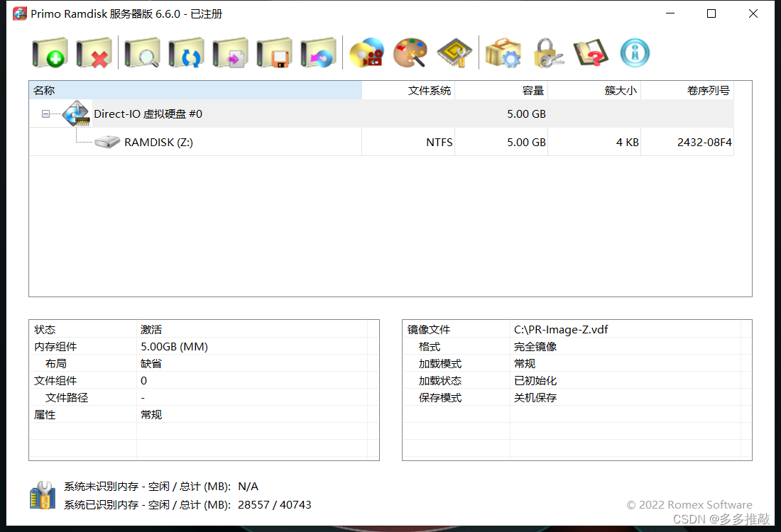Refresh the virtual disk list
The width and height of the screenshot is (781, 532).
tap(186, 52)
